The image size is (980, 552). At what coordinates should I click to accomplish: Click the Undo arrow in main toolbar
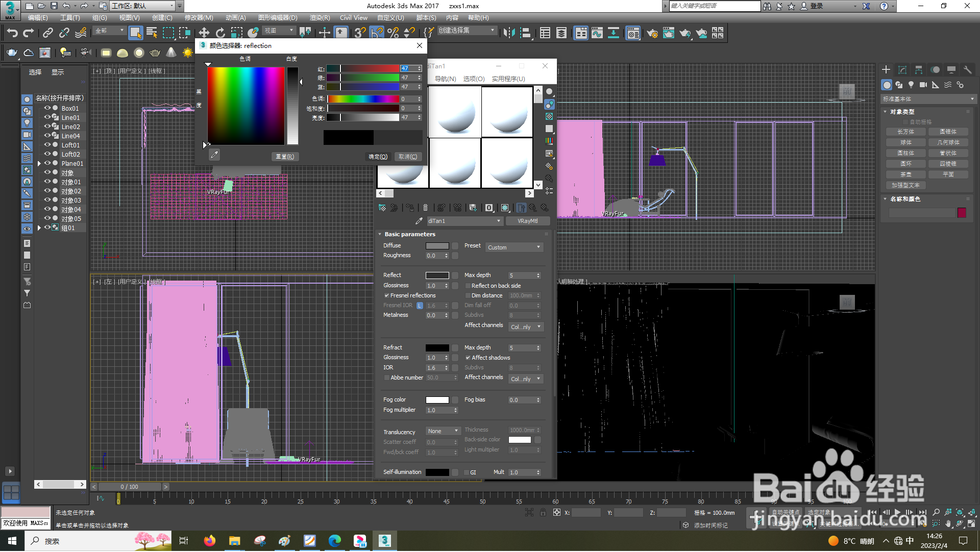12,33
